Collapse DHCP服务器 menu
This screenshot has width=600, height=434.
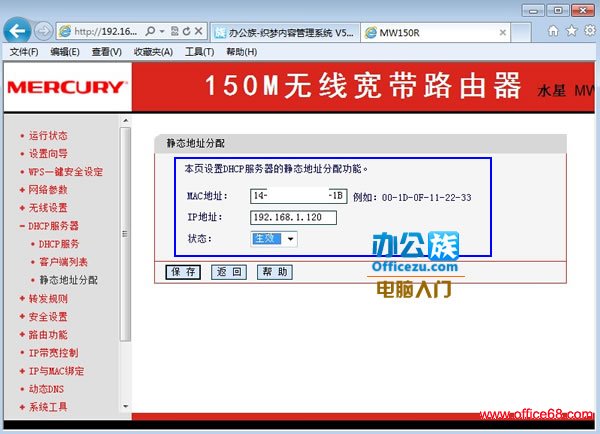pos(53,226)
